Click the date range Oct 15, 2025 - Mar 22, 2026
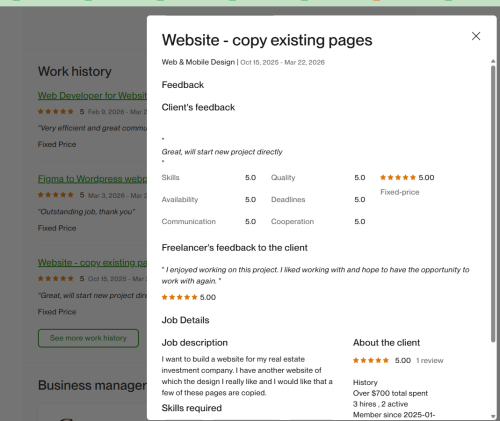Screen dimensions: 500x421 point(282,62)
